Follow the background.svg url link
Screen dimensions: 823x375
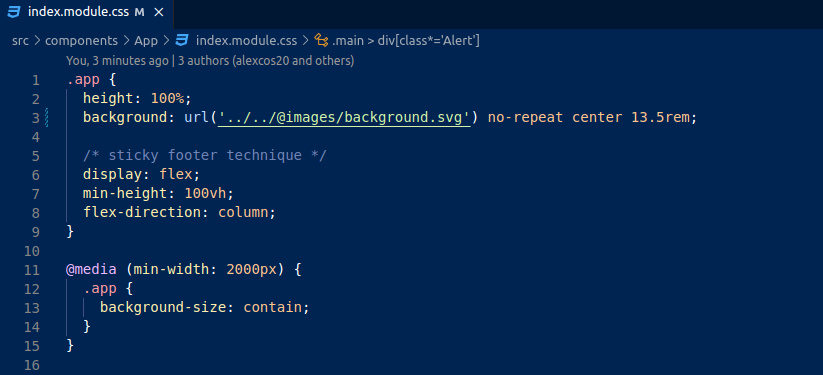[344, 118]
